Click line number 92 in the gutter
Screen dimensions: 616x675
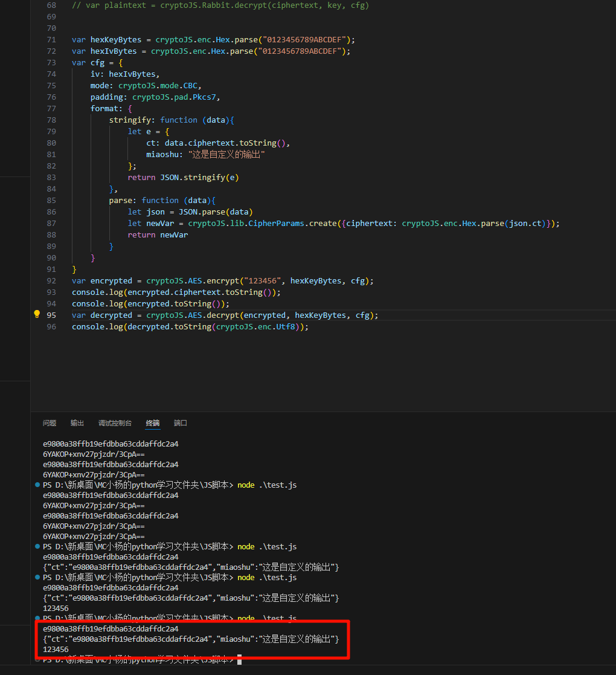(x=51, y=281)
